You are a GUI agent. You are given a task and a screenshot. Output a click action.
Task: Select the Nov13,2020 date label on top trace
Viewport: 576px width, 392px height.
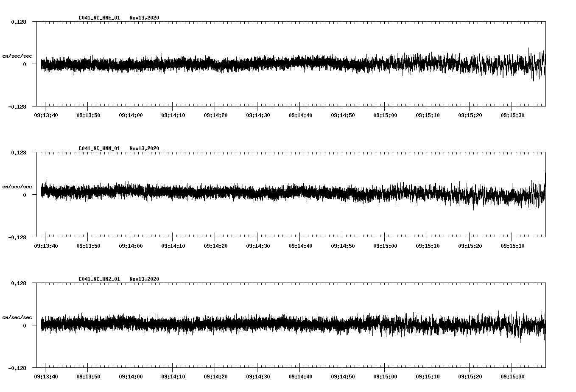(145, 18)
